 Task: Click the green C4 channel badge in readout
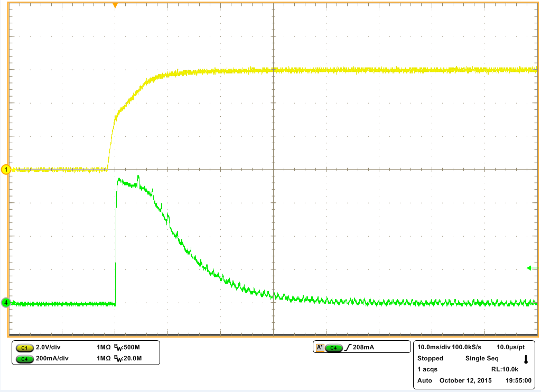coord(24,359)
